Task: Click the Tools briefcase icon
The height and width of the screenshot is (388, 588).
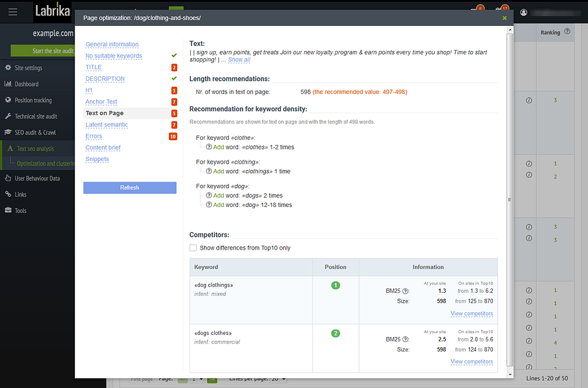Action: [8, 210]
